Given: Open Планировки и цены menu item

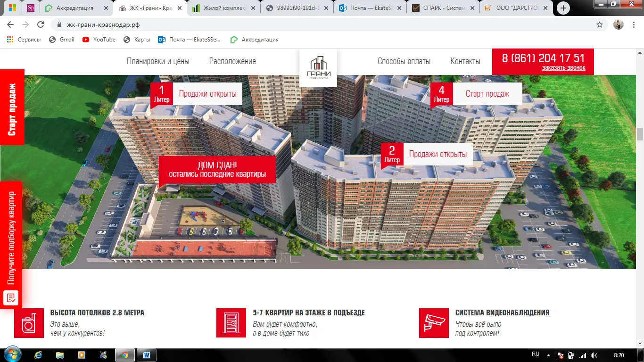Looking at the screenshot, I should coord(158,61).
